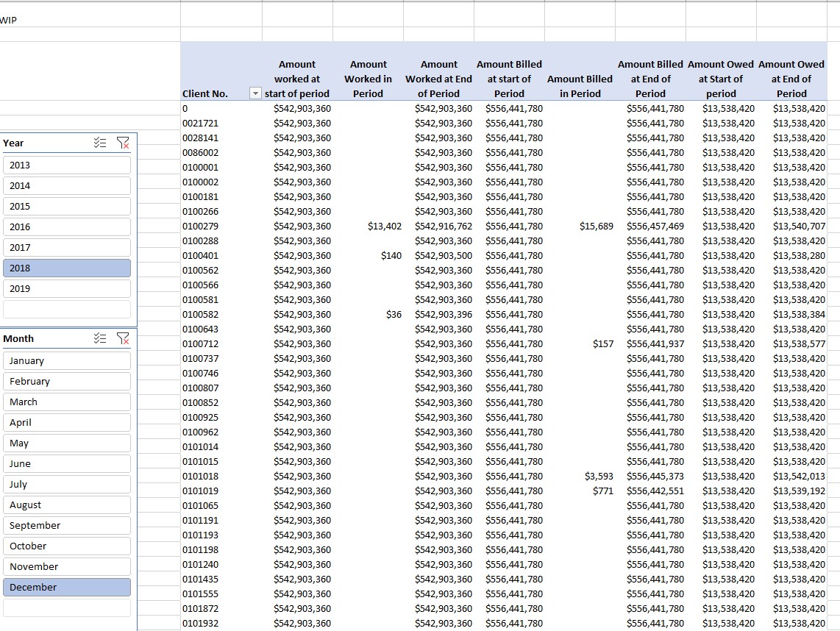Toggle multi-select in the Month slicer
Screen dimensions: 840x631
[x=99, y=338]
